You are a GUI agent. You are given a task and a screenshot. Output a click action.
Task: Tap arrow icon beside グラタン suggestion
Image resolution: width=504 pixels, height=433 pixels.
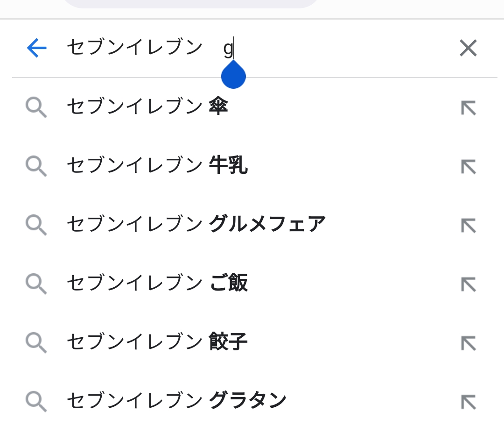468,402
